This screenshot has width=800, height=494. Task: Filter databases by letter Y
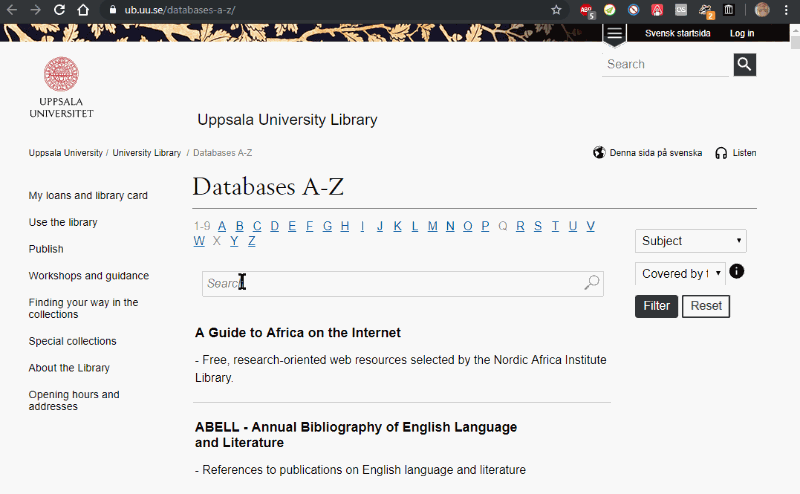pyautogui.click(x=234, y=241)
